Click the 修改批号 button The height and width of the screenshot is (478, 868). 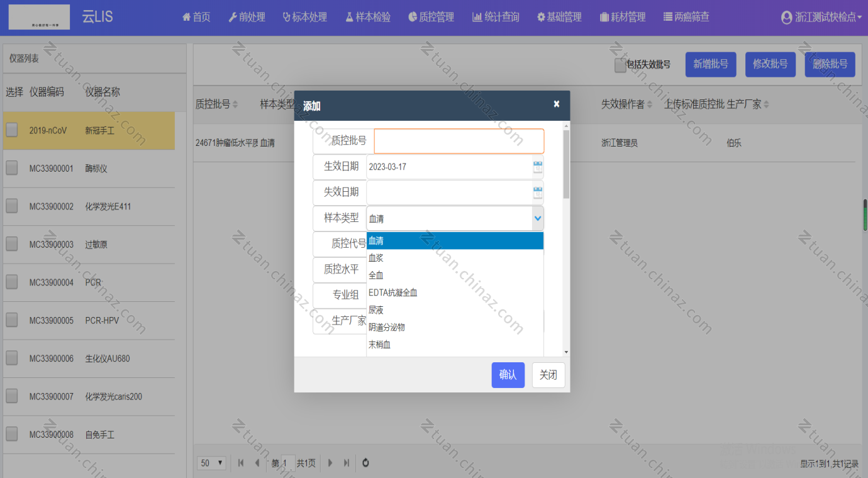point(771,64)
